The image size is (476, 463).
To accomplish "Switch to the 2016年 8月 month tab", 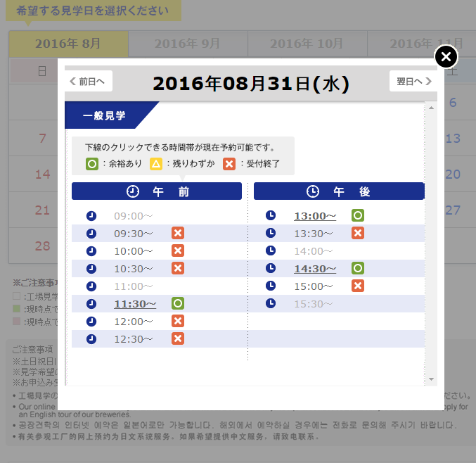I will click(68, 44).
